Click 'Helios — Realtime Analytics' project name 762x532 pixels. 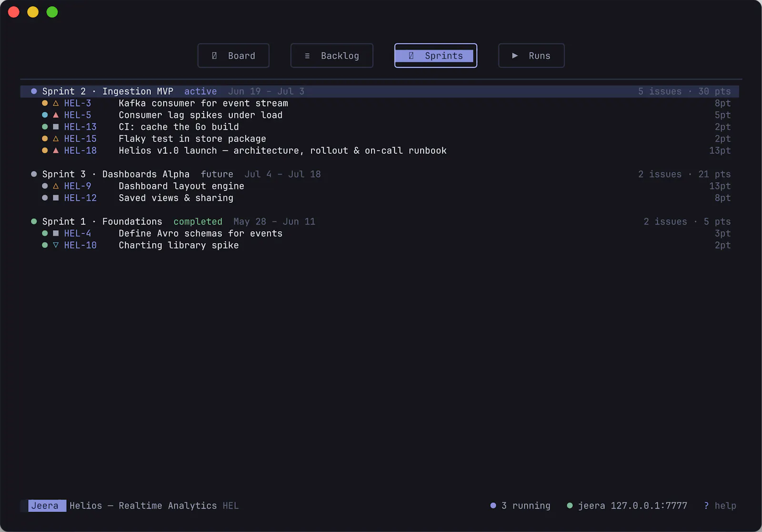143,506
